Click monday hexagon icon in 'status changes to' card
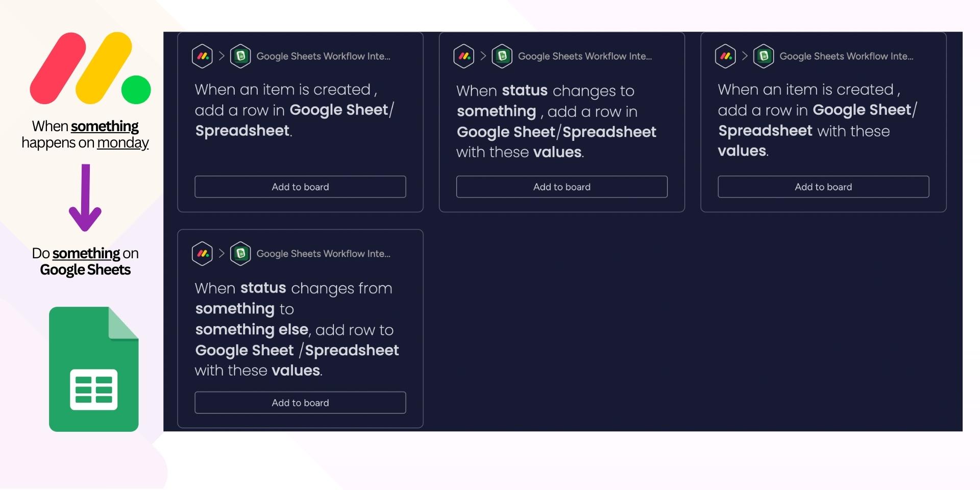This screenshot has height=490, width=980. pyautogui.click(x=464, y=56)
